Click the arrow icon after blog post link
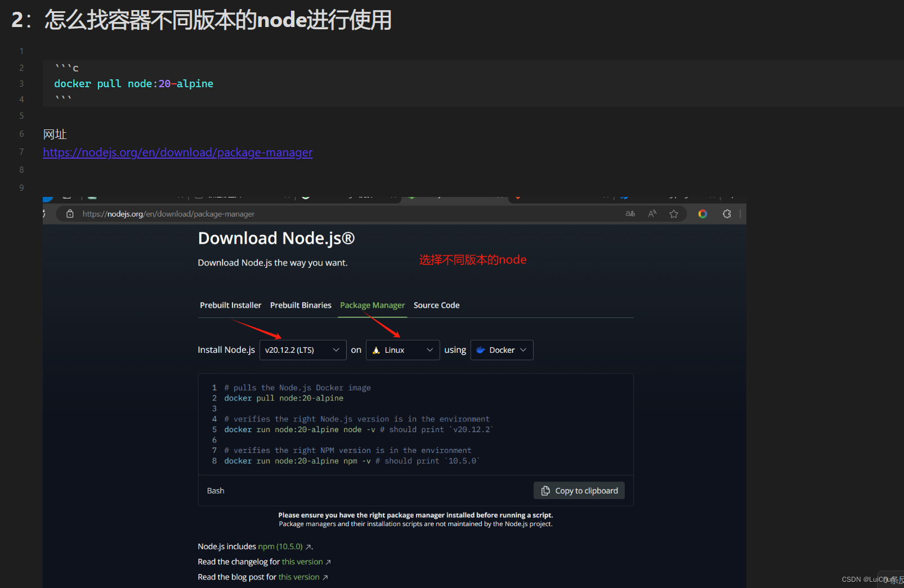 pyautogui.click(x=325, y=577)
